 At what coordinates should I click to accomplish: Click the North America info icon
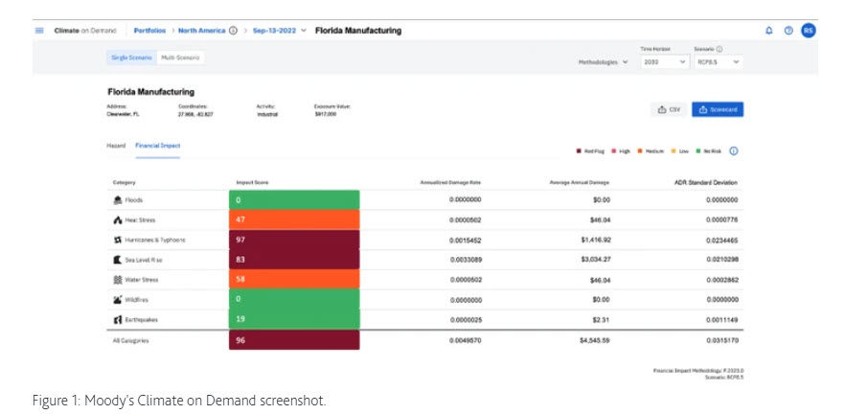233,31
